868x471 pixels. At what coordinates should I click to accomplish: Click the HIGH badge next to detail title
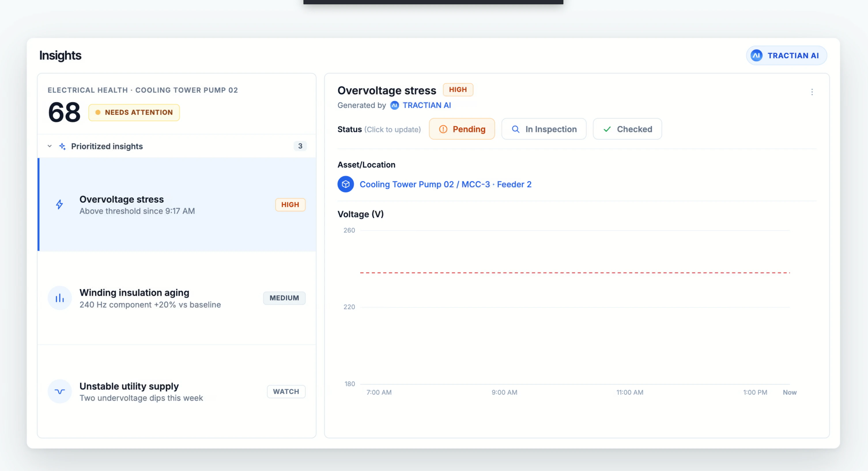click(458, 90)
